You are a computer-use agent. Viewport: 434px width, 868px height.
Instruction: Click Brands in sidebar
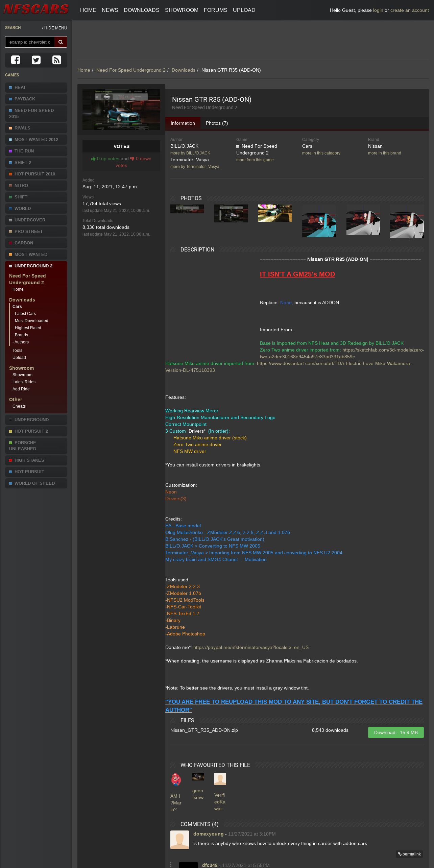20,335
